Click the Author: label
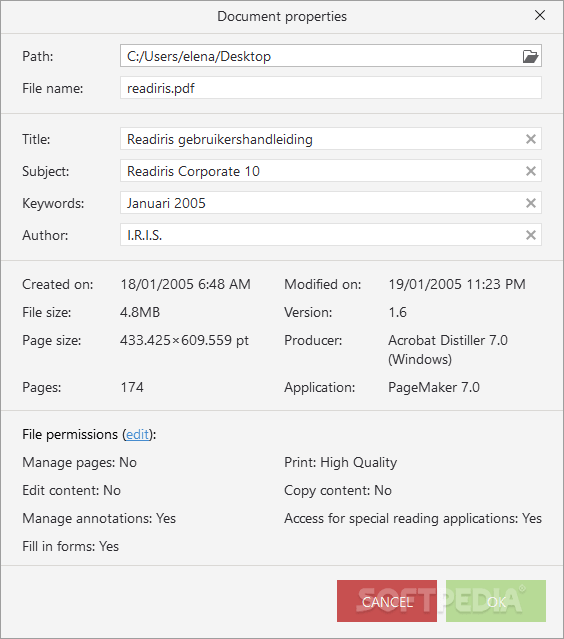 (45, 235)
